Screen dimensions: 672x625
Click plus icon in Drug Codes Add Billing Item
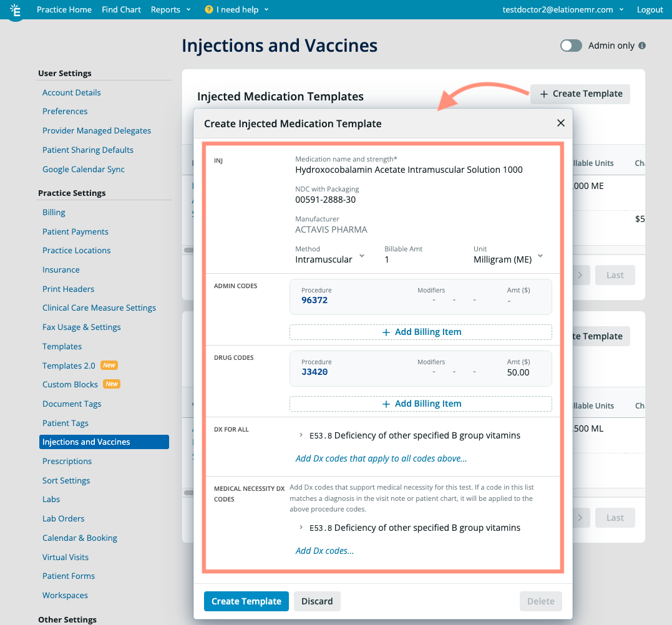tap(386, 404)
